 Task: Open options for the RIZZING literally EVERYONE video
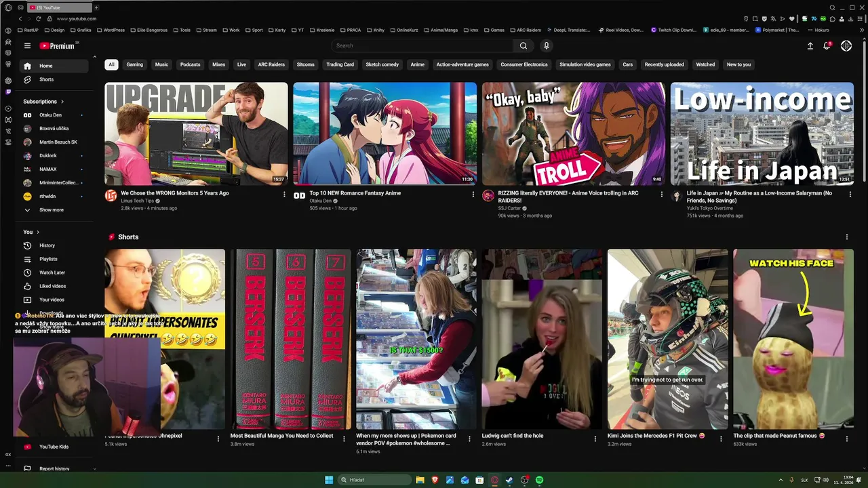pyautogui.click(x=662, y=194)
